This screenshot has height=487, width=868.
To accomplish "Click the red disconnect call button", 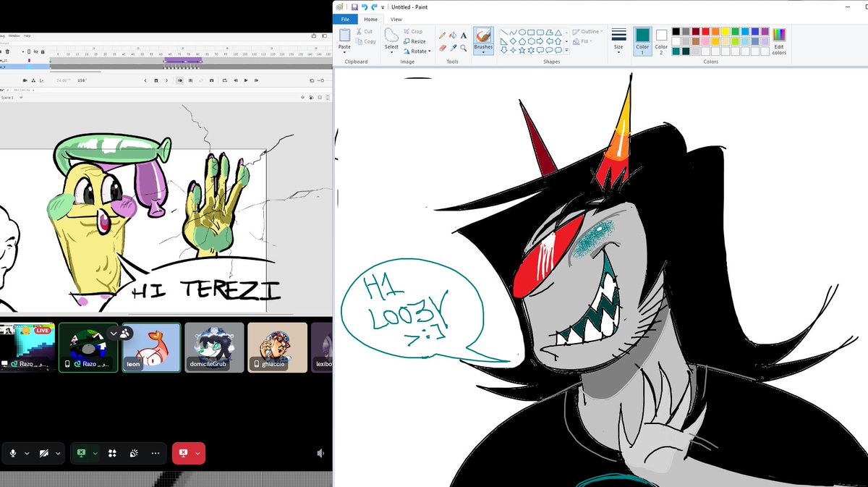I will [182, 453].
